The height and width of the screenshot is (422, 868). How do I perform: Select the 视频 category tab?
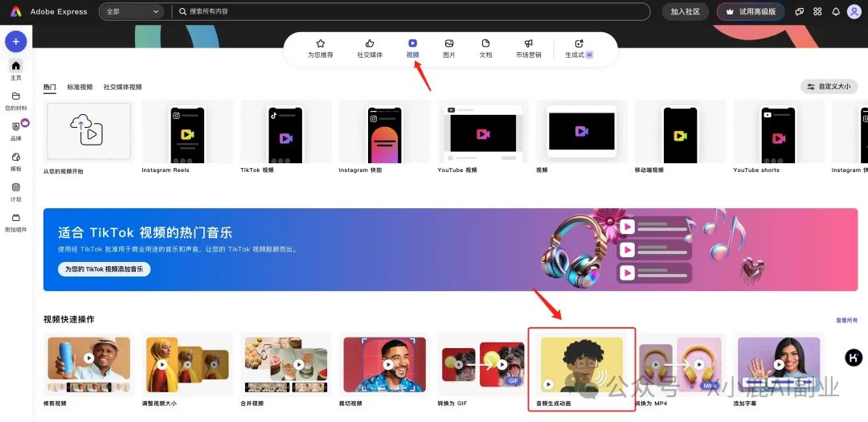[412, 49]
